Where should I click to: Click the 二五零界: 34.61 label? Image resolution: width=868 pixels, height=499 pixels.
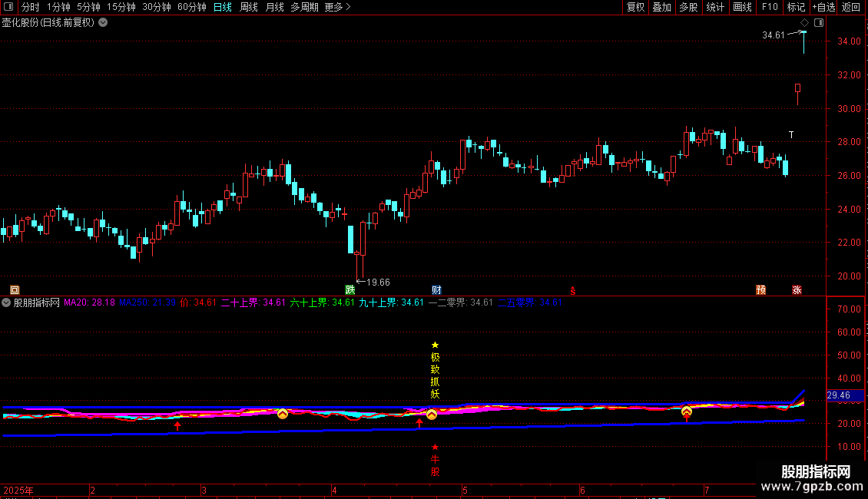[530, 302]
